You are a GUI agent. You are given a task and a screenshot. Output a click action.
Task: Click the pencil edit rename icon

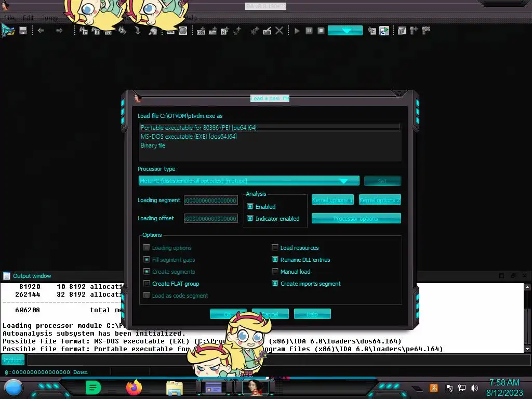click(267, 31)
